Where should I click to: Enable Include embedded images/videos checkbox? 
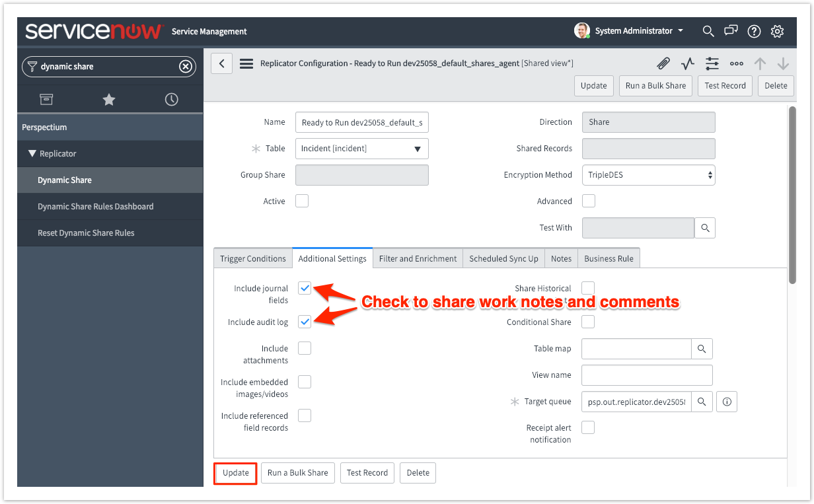coord(305,382)
